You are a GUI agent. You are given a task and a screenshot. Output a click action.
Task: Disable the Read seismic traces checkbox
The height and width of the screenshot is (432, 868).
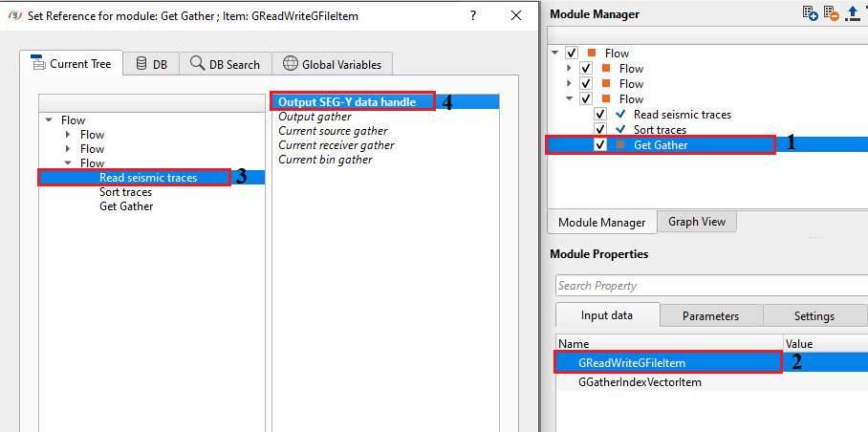pyautogui.click(x=600, y=115)
